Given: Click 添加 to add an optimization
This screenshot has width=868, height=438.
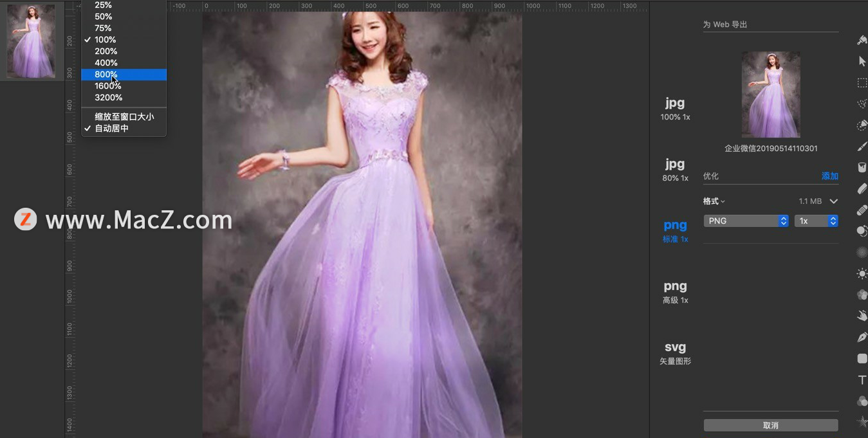Looking at the screenshot, I should 830,176.
